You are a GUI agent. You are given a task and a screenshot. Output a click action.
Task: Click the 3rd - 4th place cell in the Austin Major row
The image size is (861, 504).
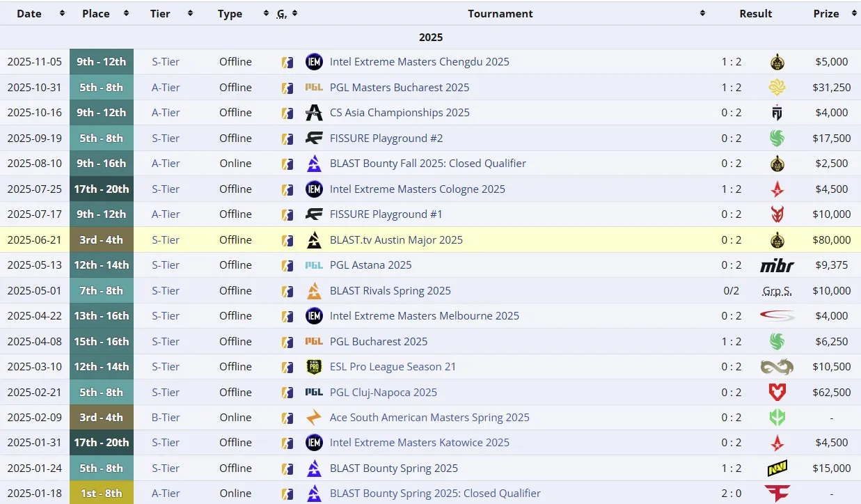point(101,240)
